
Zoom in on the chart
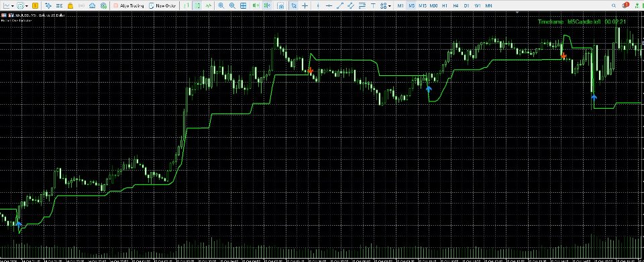[x=221, y=6]
